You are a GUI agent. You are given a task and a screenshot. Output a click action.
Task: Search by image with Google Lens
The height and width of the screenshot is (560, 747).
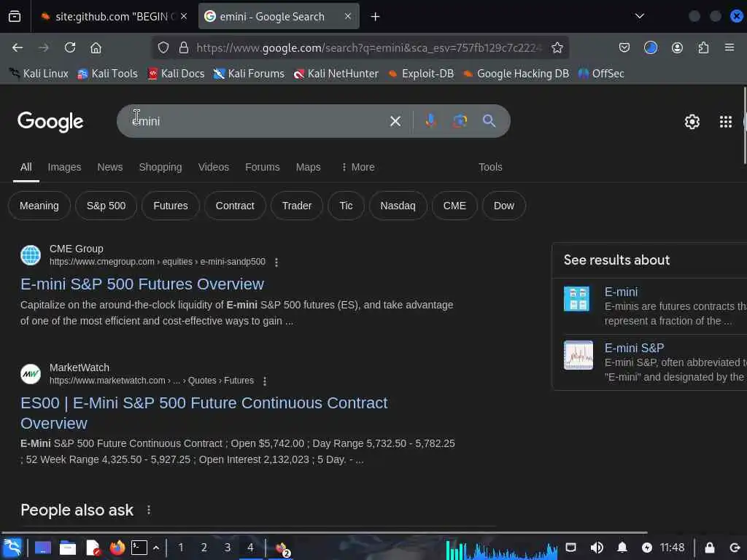pos(460,121)
